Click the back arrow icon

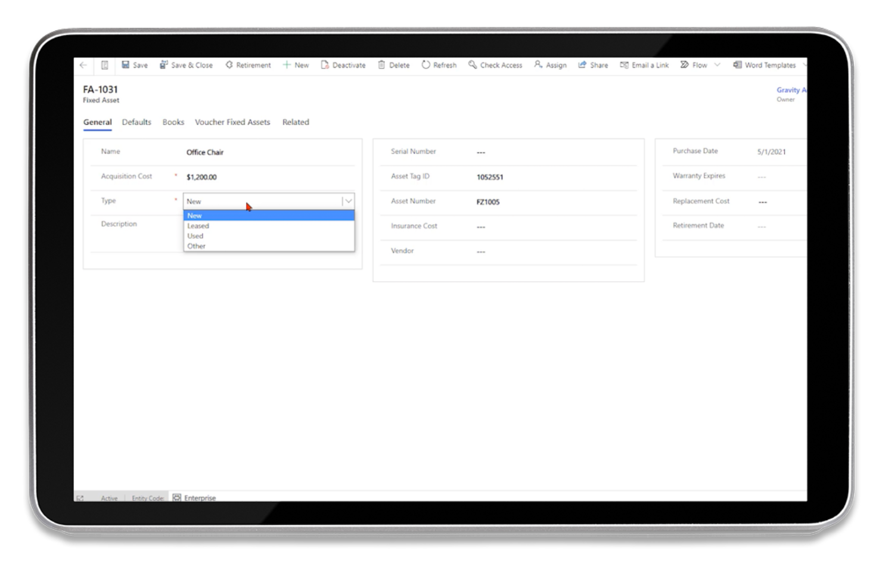[x=83, y=65]
